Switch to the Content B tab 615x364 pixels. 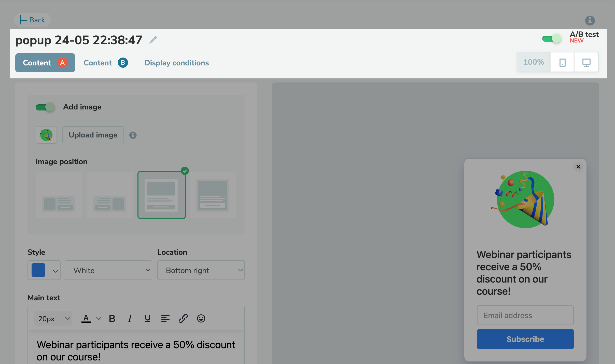105,63
